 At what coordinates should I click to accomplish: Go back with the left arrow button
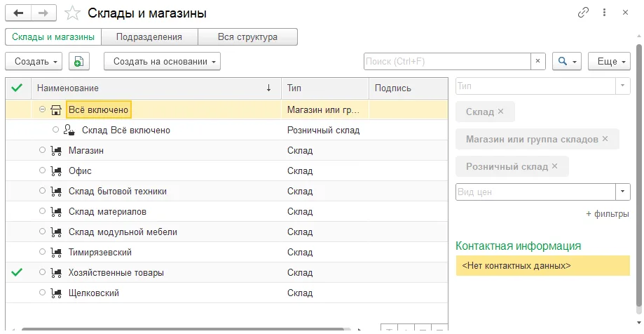(x=18, y=13)
